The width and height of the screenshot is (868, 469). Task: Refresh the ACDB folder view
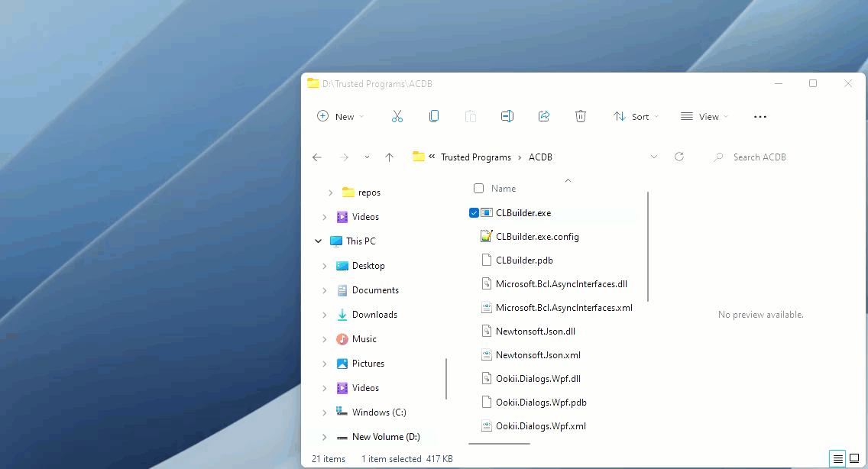679,157
